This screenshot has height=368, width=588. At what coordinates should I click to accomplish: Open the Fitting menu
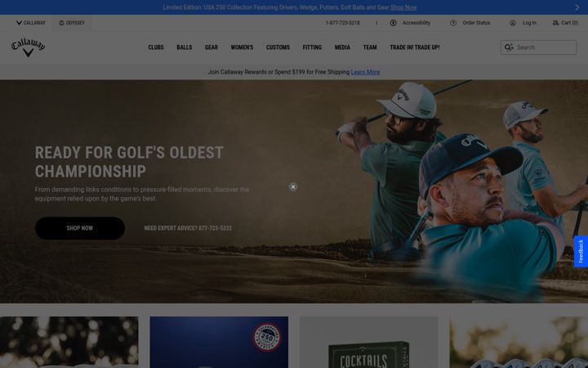(312, 47)
